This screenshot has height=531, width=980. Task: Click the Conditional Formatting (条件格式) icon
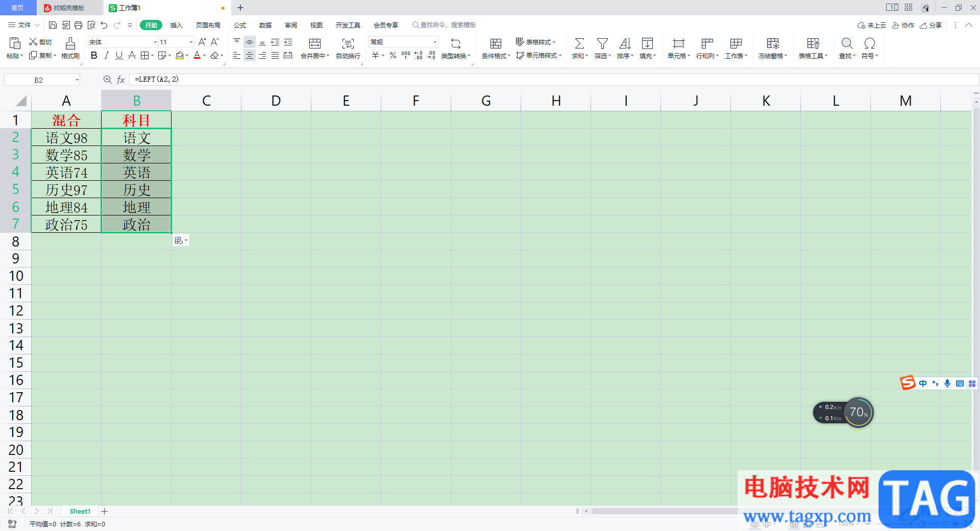point(496,43)
